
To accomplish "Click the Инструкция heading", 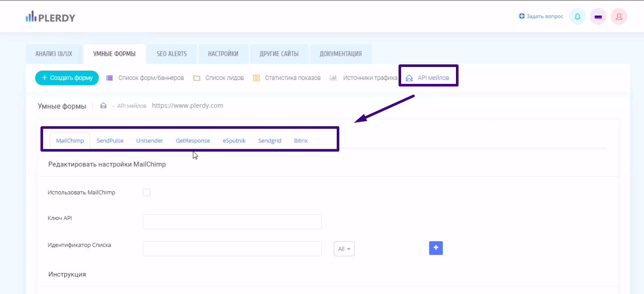I will [x=67, y=274].
